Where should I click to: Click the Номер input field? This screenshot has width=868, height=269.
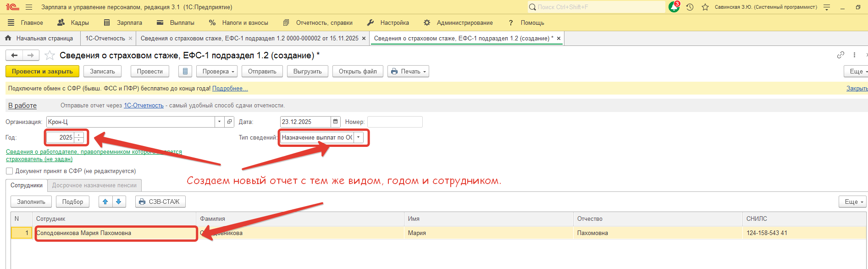[x=394, y=122]
